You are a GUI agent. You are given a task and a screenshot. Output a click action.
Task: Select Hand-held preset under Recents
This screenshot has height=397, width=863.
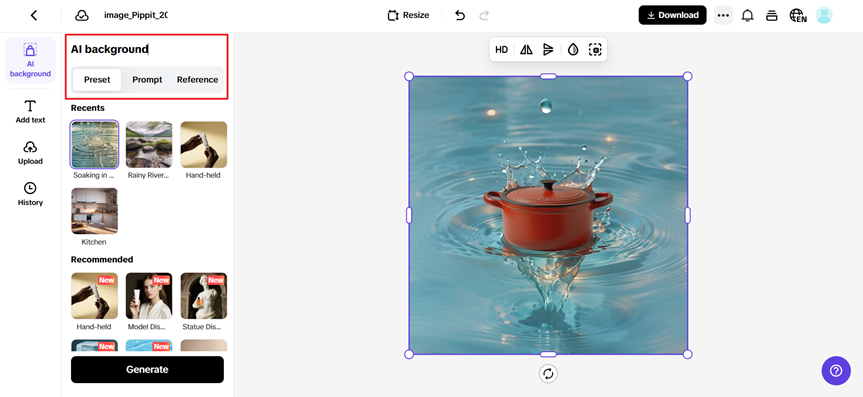click(204, 144)
